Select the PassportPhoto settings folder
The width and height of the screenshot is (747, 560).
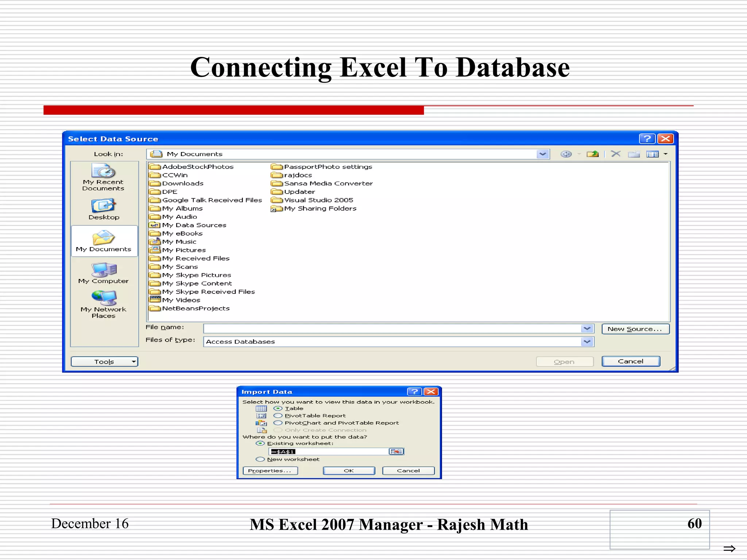[322, 167]
